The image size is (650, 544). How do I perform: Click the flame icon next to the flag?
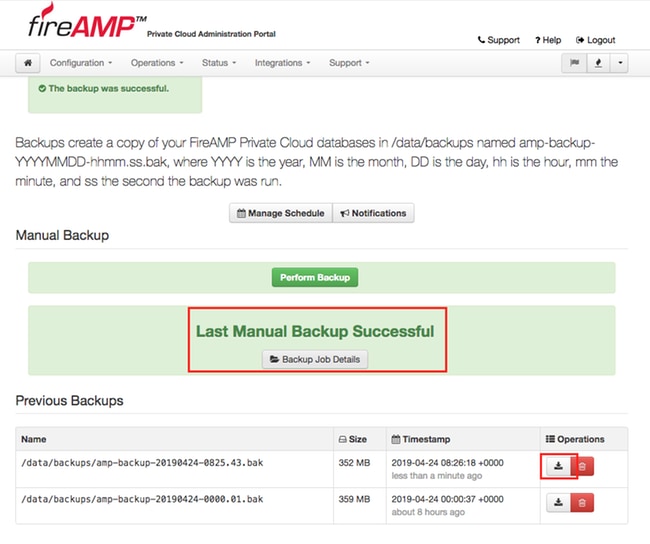pyautogui.click(x=598, y=63)
